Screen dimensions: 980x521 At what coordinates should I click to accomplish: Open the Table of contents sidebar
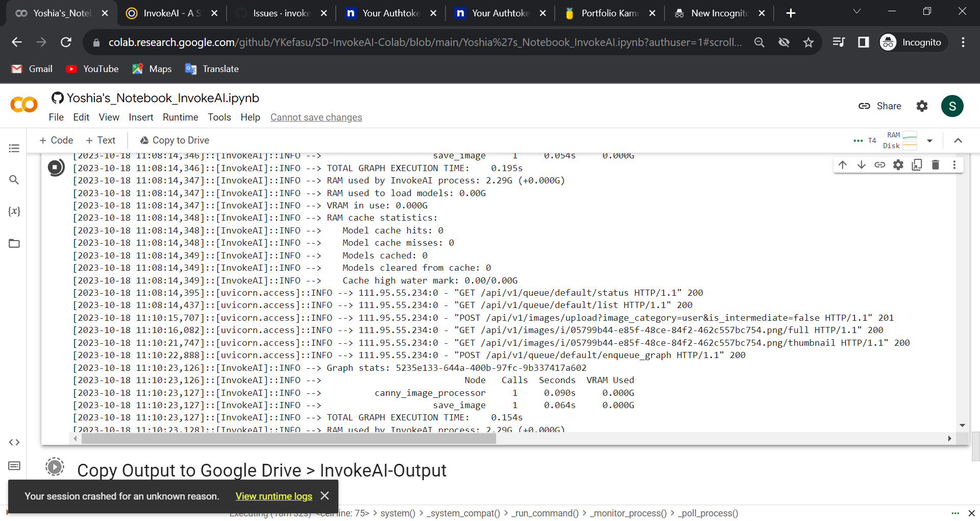[14, 148]
